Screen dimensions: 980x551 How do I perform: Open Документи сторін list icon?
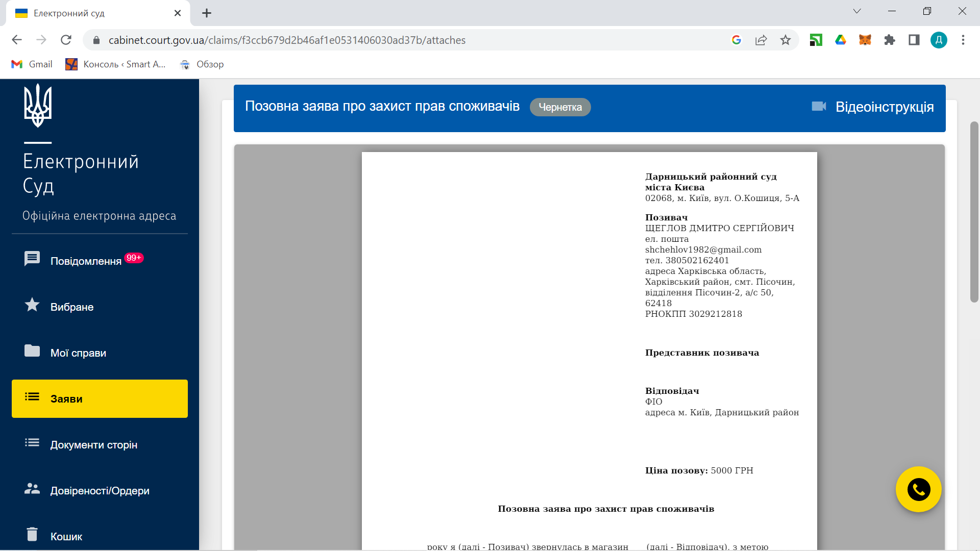[x=32, y=443]
